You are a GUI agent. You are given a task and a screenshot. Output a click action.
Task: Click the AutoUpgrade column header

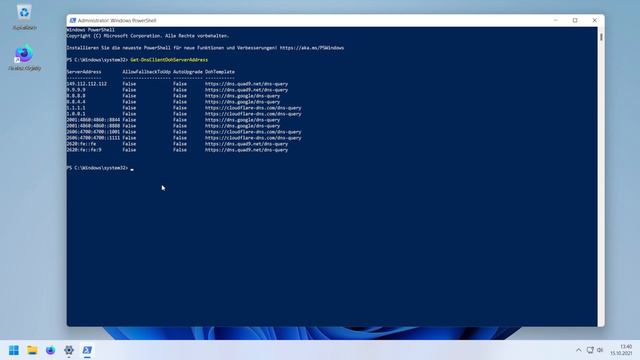click(x=188, y=72)
